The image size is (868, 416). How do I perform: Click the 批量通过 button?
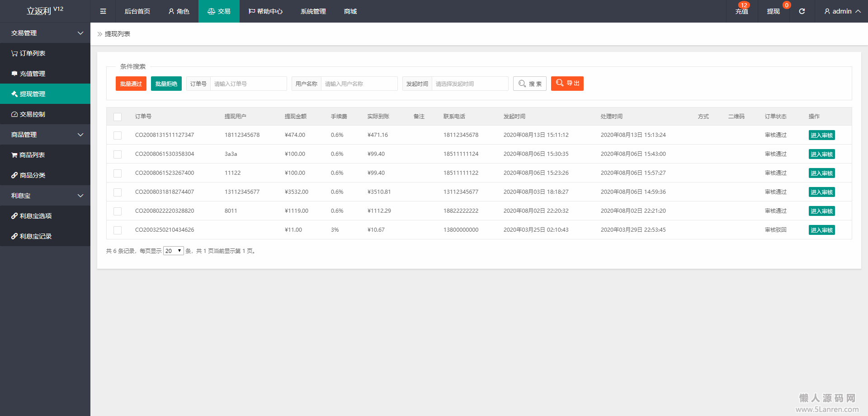click(131, 84)
